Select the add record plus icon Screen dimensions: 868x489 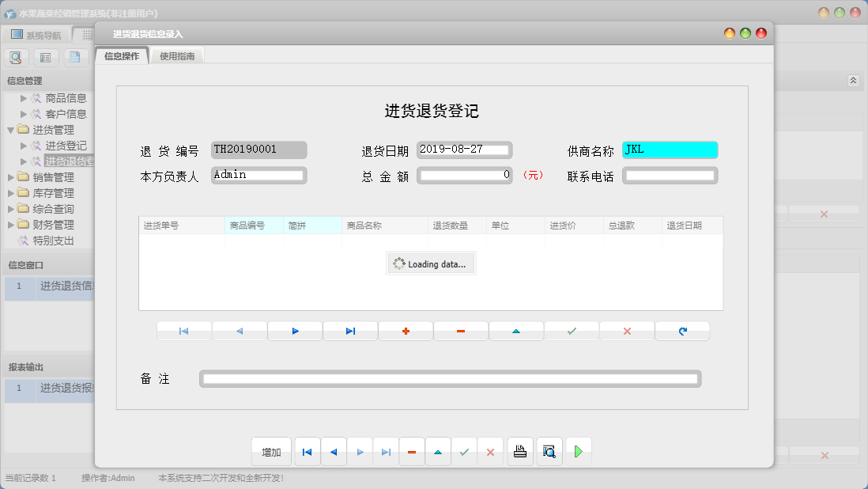(x=406, y=331)
